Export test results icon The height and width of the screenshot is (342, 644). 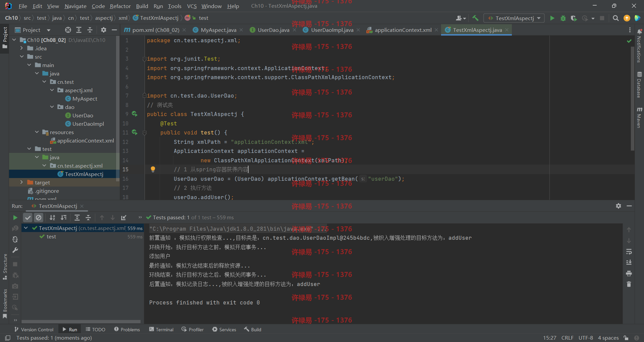124,218
